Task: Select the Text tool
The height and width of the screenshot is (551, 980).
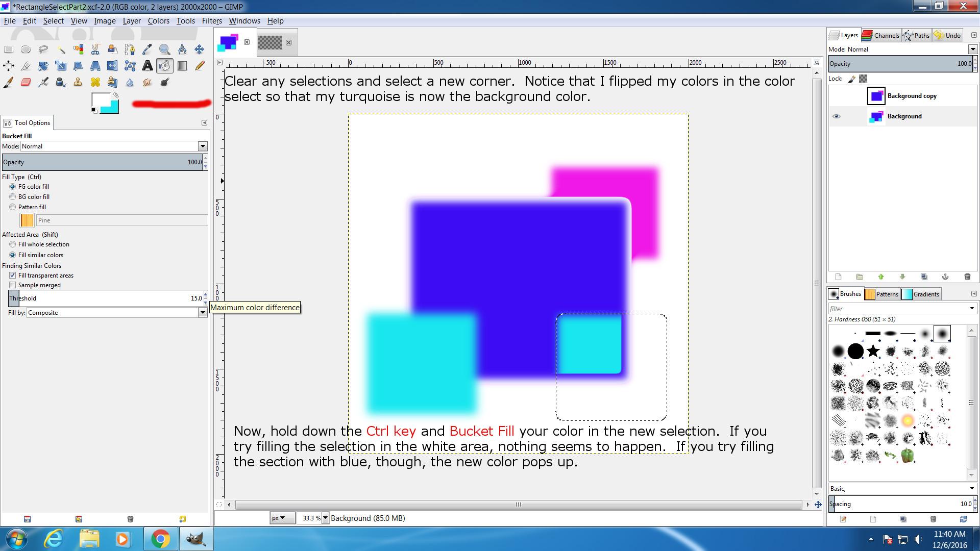Action: 147,66
